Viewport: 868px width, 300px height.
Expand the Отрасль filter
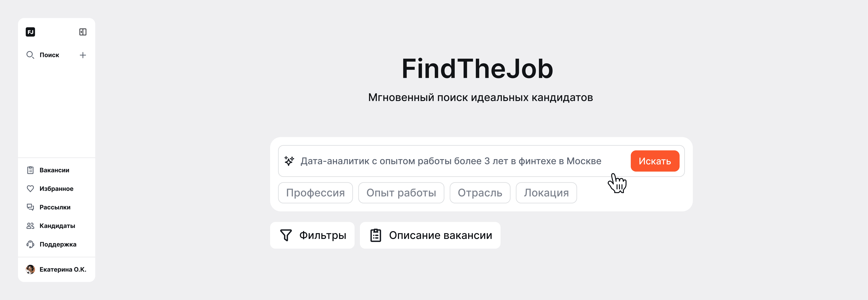[x=480, y=193]
